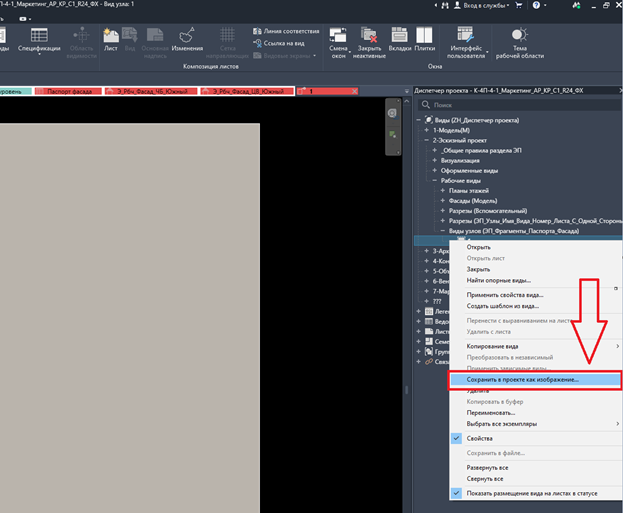This screenshot has width=623, height=513.
Task: Click the navigation wheel icon in canvas
Action: coord(392,114)
